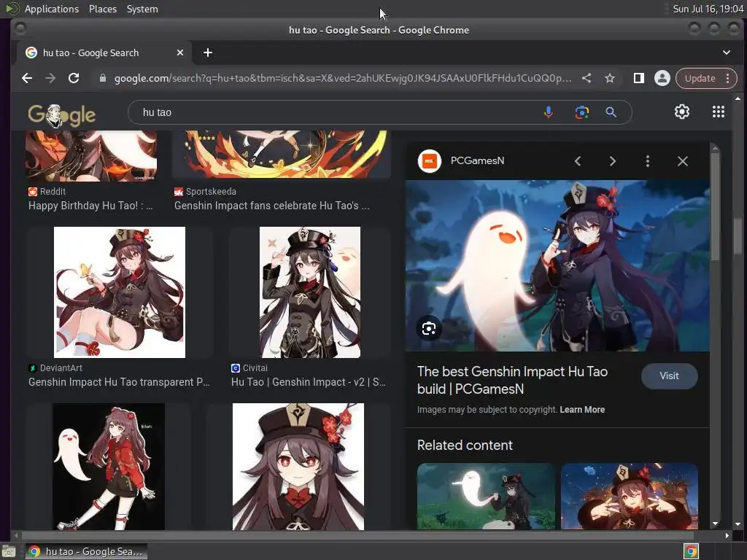Click the Visit button
The width and height of the screenshot is (747, 560).
point(670,376)
